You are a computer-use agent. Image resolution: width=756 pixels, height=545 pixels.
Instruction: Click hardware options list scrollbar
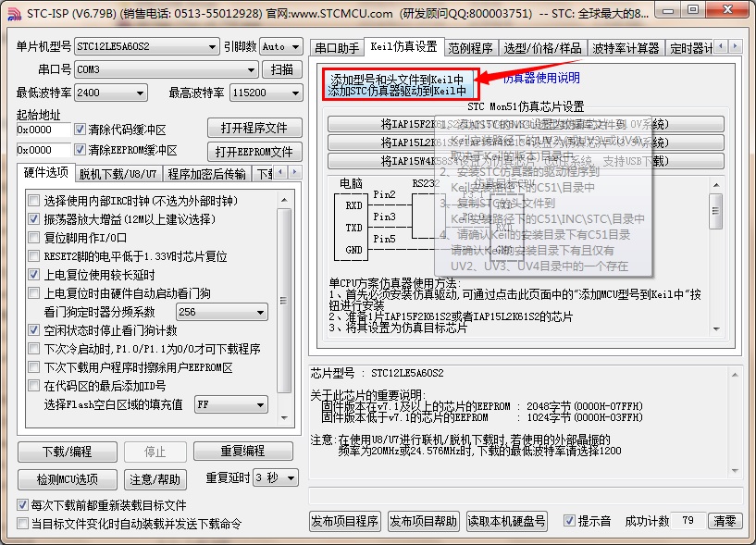(x=284, y=309)
